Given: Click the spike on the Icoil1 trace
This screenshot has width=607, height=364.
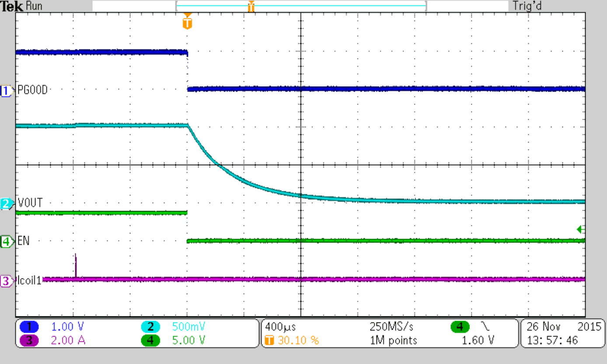Looking at the screenshot, I should [x=76, y=265].
